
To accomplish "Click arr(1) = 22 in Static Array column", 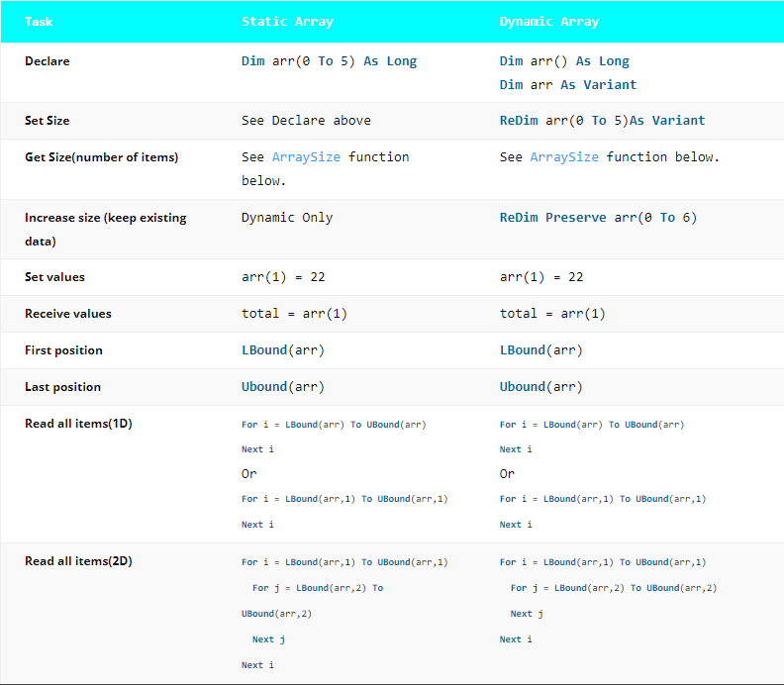I will pyautogui.click(x=283, y=277).
